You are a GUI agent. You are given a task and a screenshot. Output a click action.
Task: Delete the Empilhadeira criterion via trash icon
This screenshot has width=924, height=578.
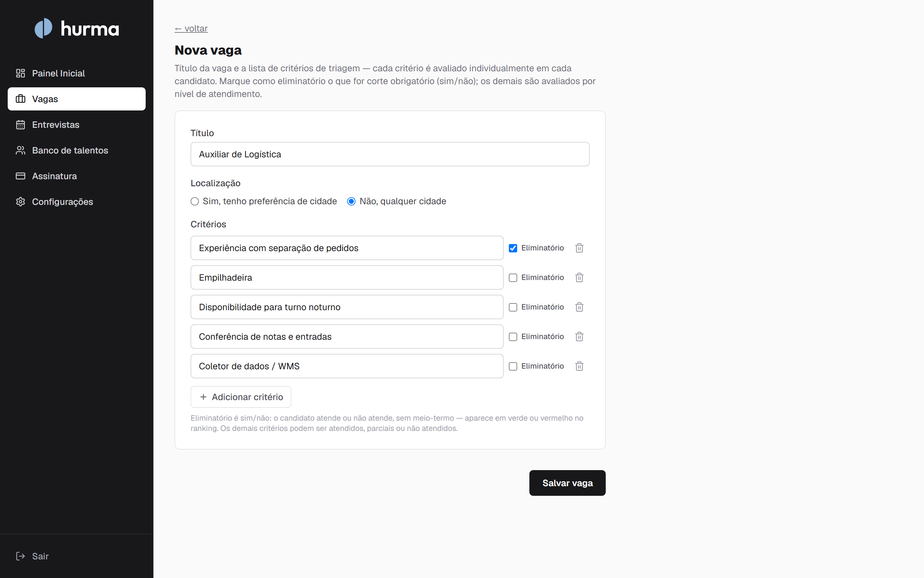pyautogui.click(x=579, y=277)
